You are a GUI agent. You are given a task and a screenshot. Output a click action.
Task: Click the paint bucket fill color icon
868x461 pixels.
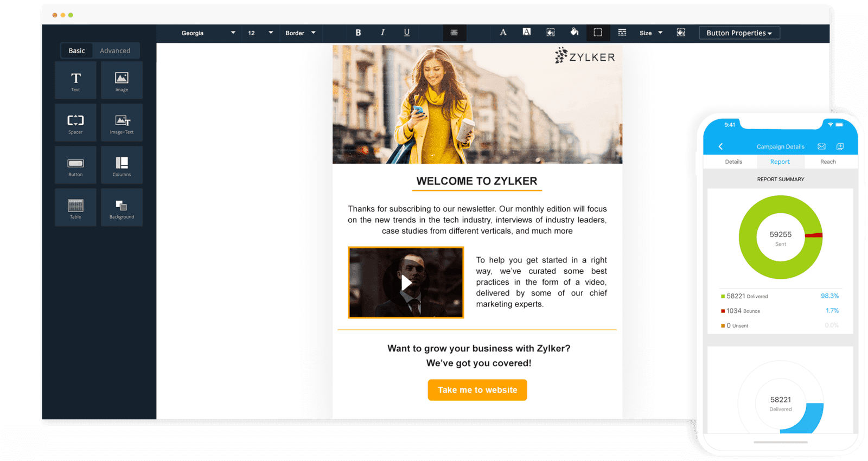[574, 33]
